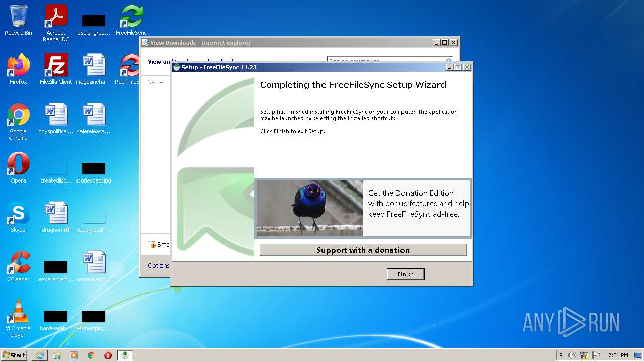
Task: Select lesbiangrad file on desktop
Action: pos(94,24)
